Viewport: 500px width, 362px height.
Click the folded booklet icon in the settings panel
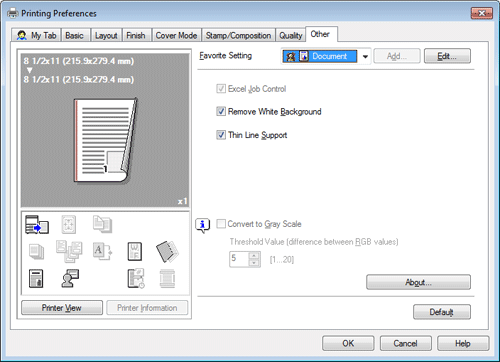pyautogui.click(x=167, y=251)
